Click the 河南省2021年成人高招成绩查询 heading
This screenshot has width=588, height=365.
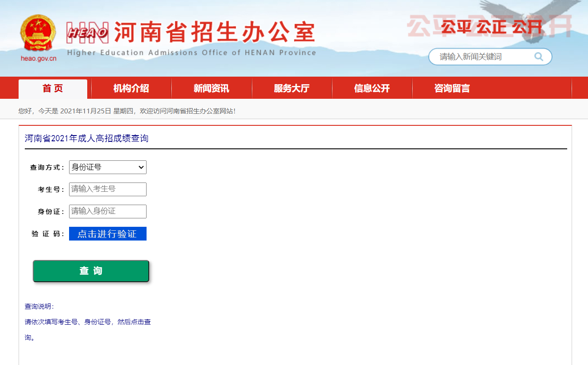pos(86,139)
